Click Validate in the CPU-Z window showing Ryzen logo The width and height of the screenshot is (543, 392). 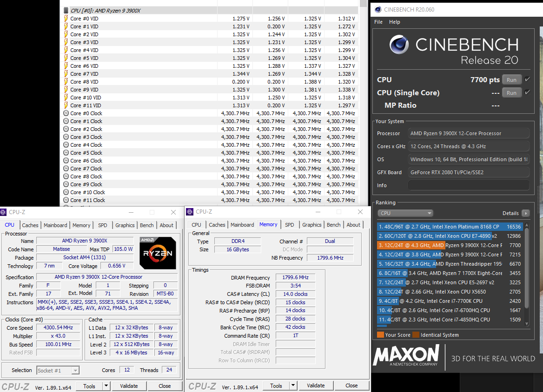(x=129, y=386)
